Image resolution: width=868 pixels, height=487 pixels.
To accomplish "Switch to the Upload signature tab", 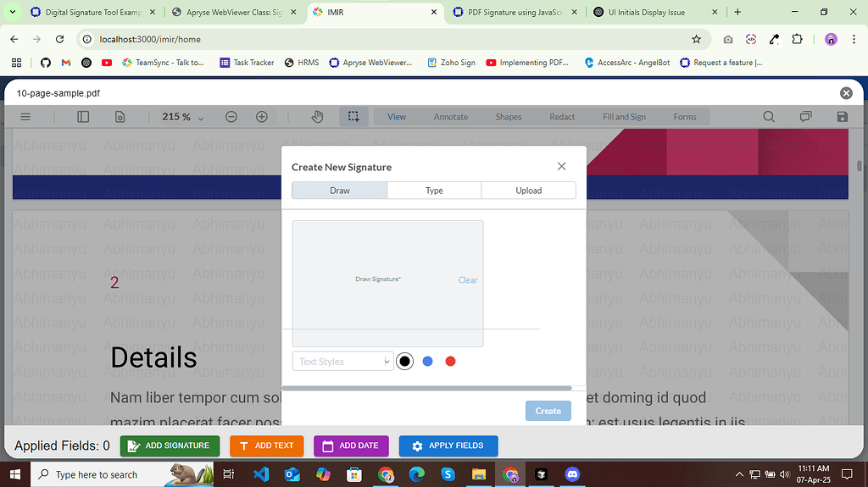I will click(x=528, y=191).
